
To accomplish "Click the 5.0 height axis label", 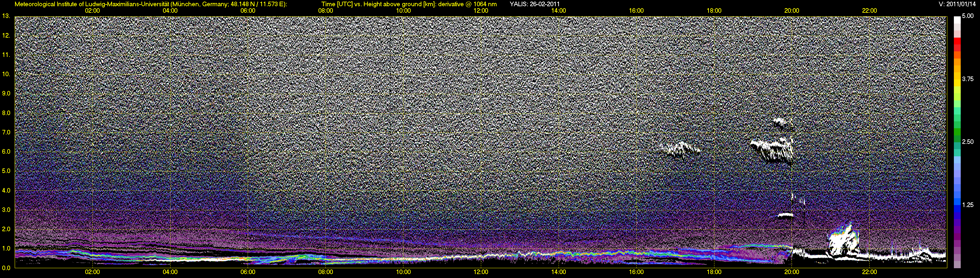I will click(6, 171).
